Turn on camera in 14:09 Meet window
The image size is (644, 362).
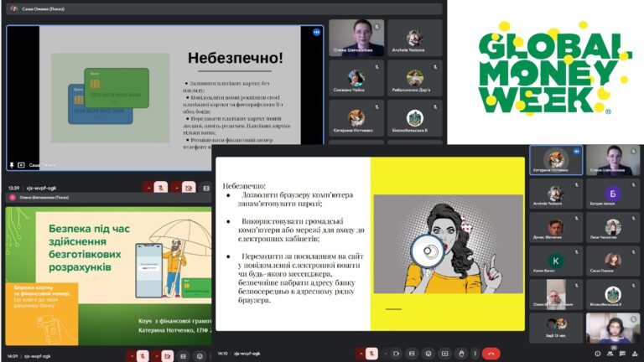coord(167,356)
